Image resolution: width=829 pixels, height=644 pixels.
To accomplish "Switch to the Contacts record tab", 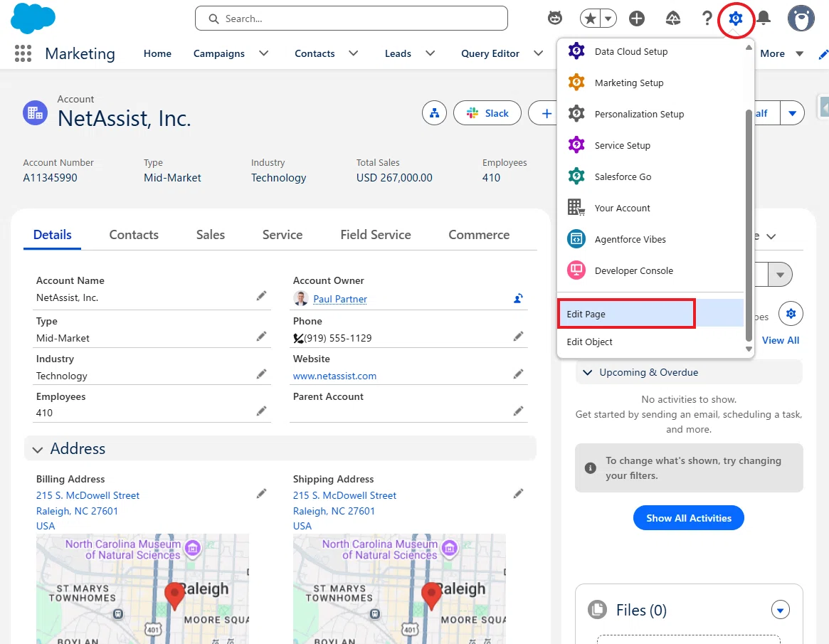I will coord(134,235).
